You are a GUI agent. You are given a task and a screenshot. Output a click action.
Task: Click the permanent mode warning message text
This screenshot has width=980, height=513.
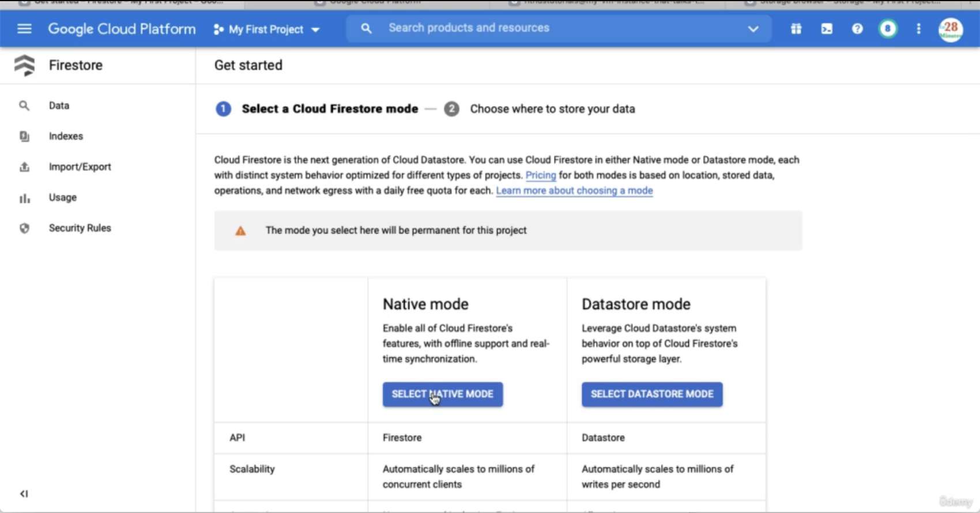[x=396, y=231]
